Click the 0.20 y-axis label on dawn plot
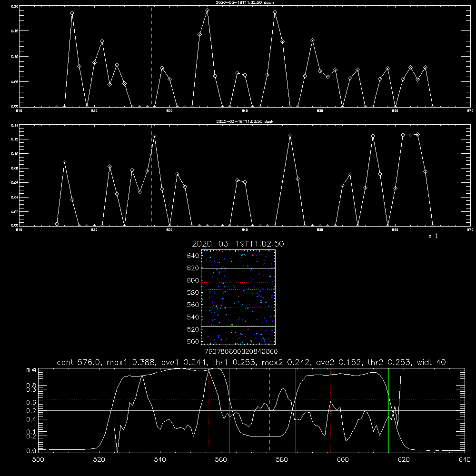 pyautogui.click(x=15, y=6)
